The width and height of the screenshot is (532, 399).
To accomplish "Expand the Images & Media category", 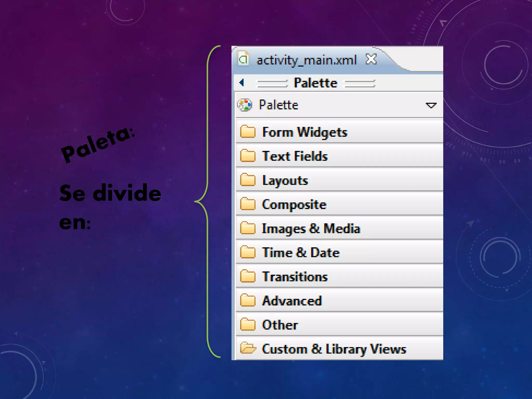I will [339, 228].
